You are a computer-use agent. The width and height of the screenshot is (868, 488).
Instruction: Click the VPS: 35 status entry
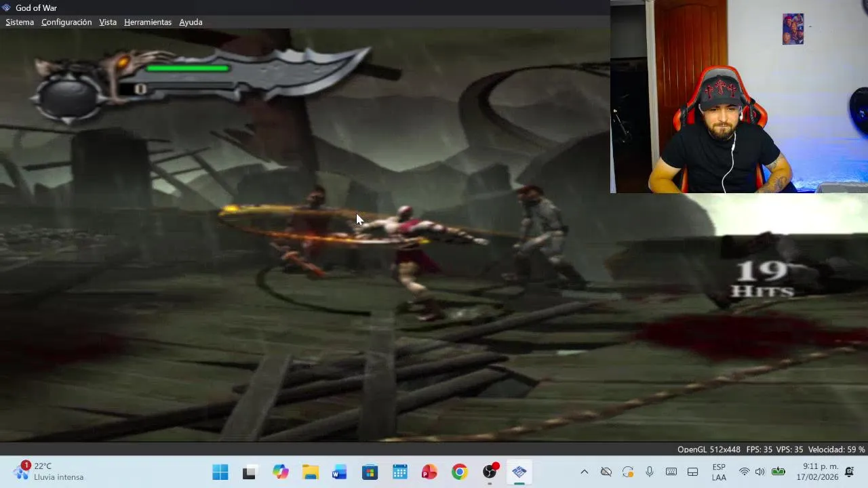pyautogui.click(x=789, y=449)
